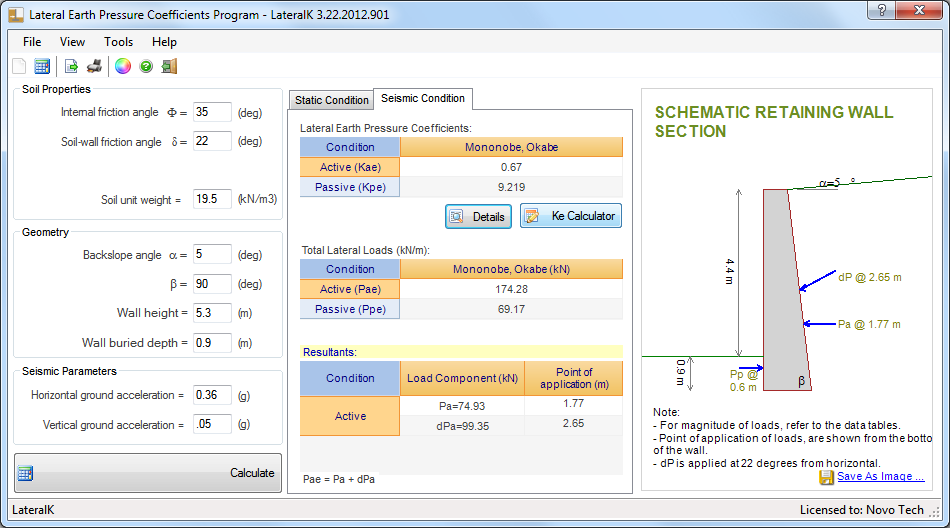
Task: Click the green help icon
Action: [x=146, y=66]
